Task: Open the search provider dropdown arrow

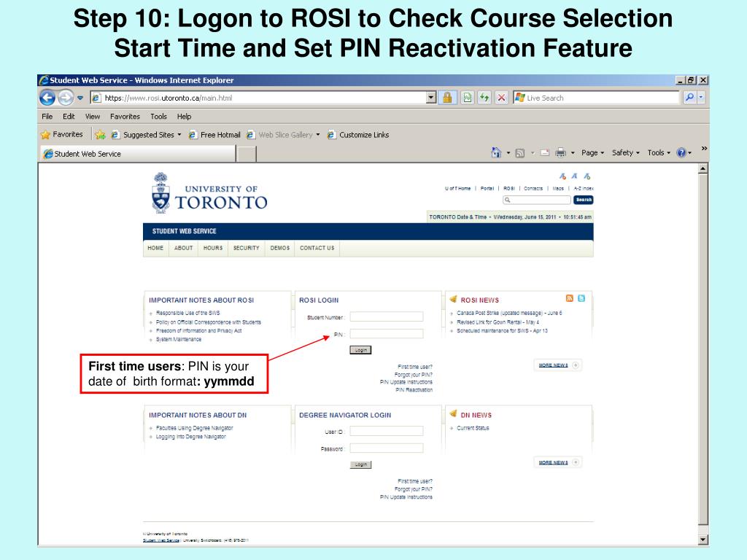Action: coord(701,98)
